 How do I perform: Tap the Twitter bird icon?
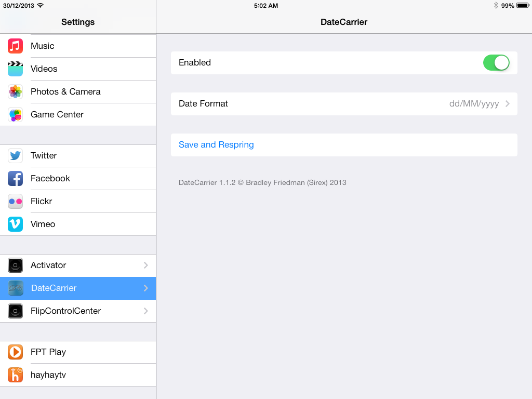(15, 156)
